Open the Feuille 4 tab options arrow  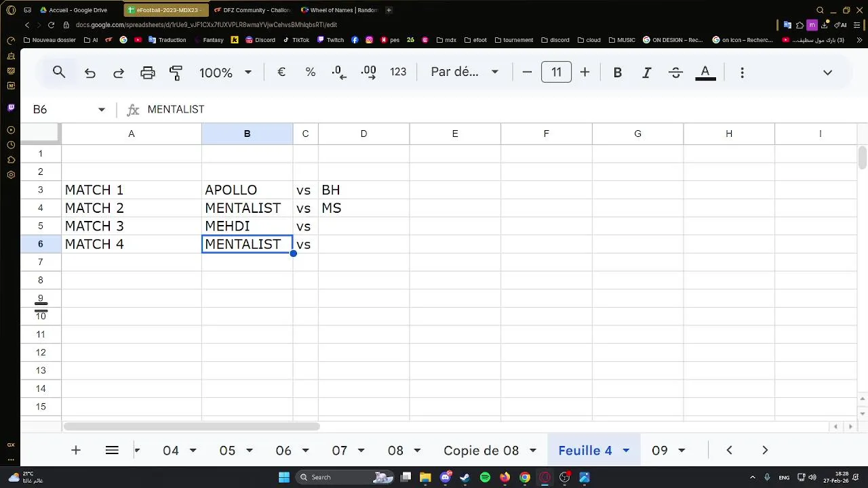(x=626, y=451)
